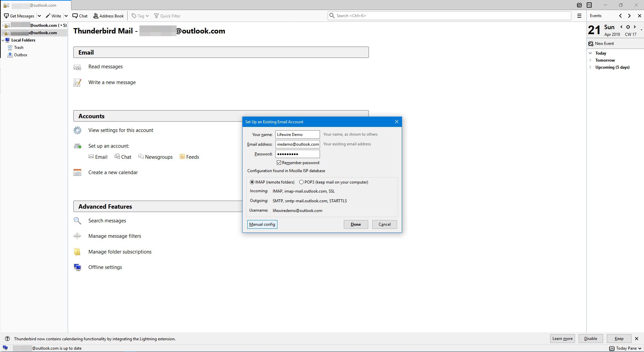Screen dimensions: 644x352
Task: Expand the Upcoming (5 days) section
Action: point(590,67)
